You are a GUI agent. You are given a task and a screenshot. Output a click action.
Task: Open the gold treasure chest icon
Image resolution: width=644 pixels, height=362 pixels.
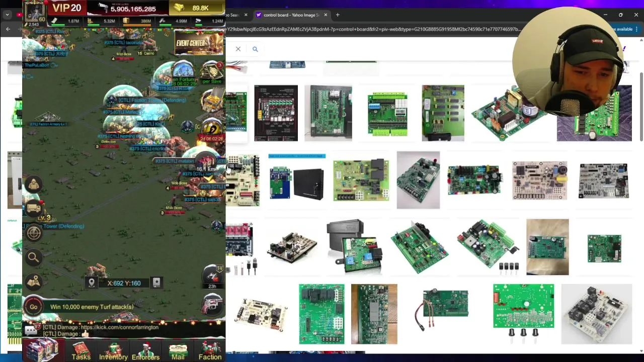(x=211, y=101)
